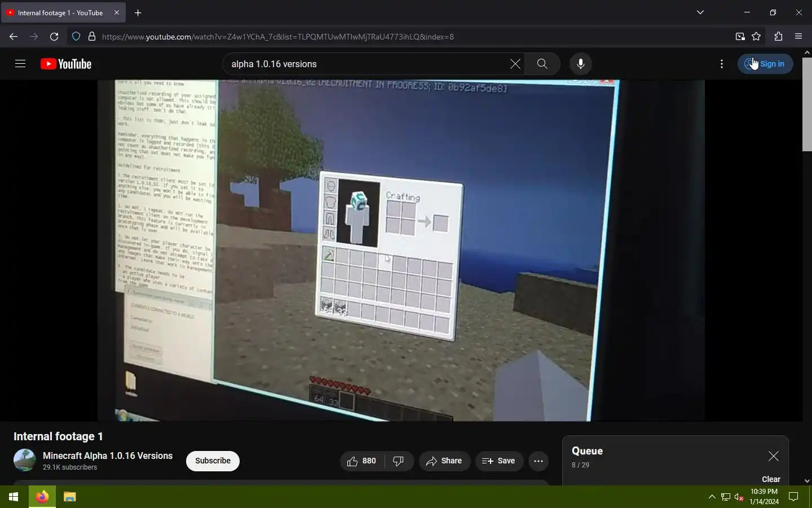Open the Windows Start menu
This screenshot has width=812, height=508.
14,497
